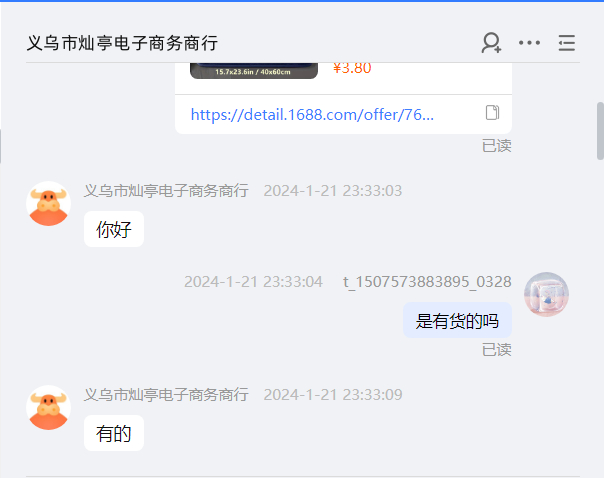Open the detail.1688.com offer link
Image resolution: width=604 pixels, height=478 pixels.
(x=312, y=114)
